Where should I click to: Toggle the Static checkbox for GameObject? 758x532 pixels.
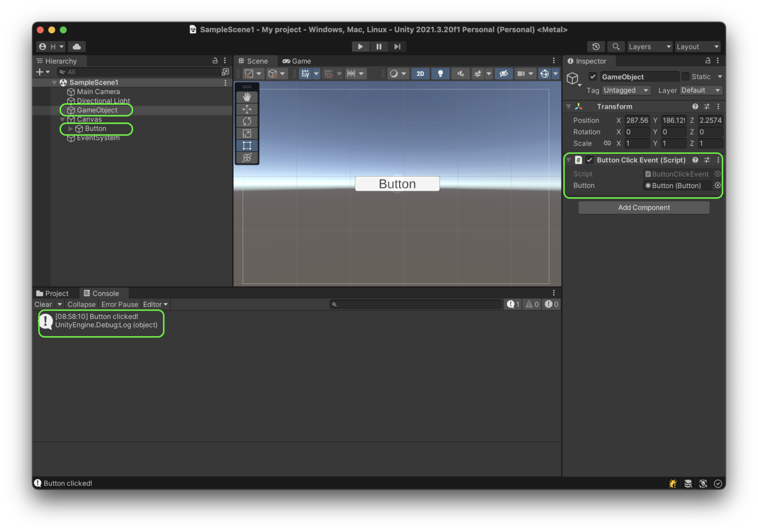[685, 76]
